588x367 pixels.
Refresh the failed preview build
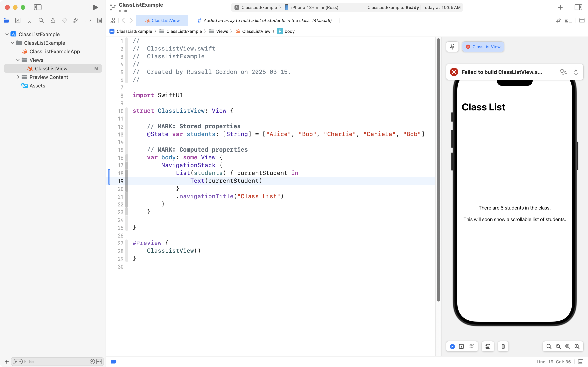click(x=576, y=72)
